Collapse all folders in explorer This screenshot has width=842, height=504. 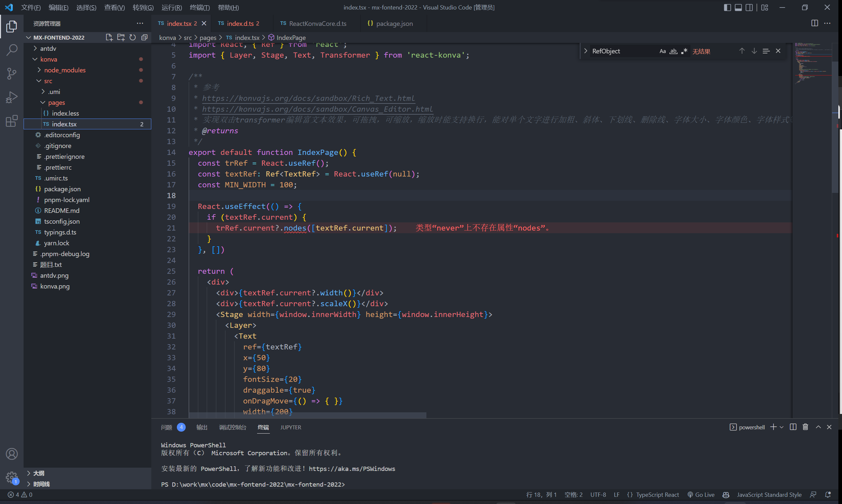click(x=144, y=37)
